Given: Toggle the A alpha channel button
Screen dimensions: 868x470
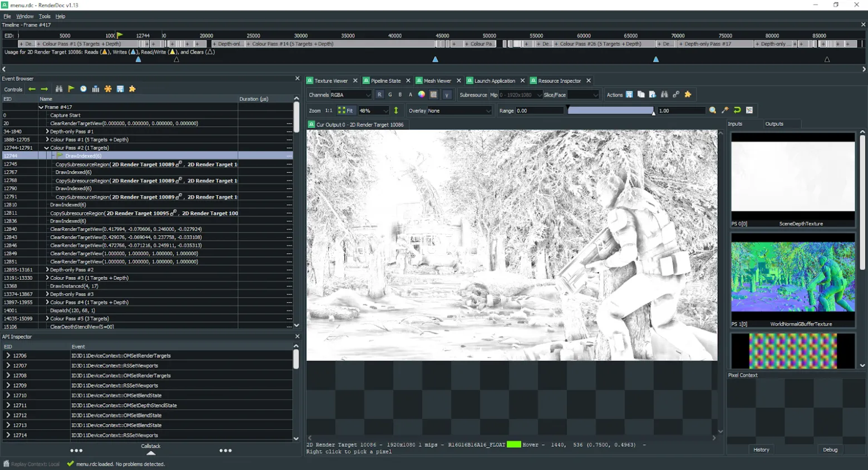Looking at the screenshot, I should point(411,95).
